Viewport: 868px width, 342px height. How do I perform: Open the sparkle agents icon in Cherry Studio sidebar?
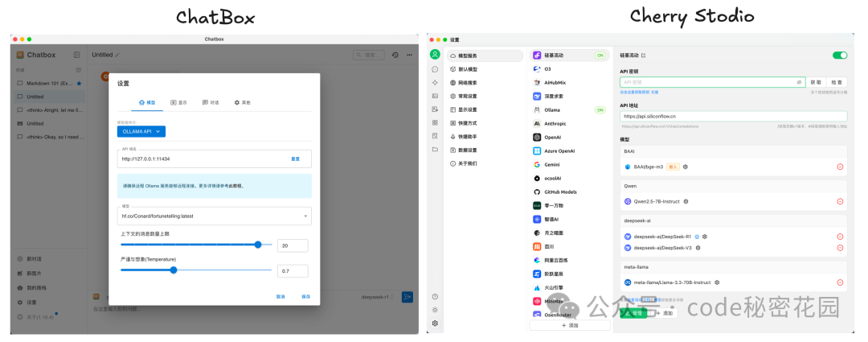(435, 83)
